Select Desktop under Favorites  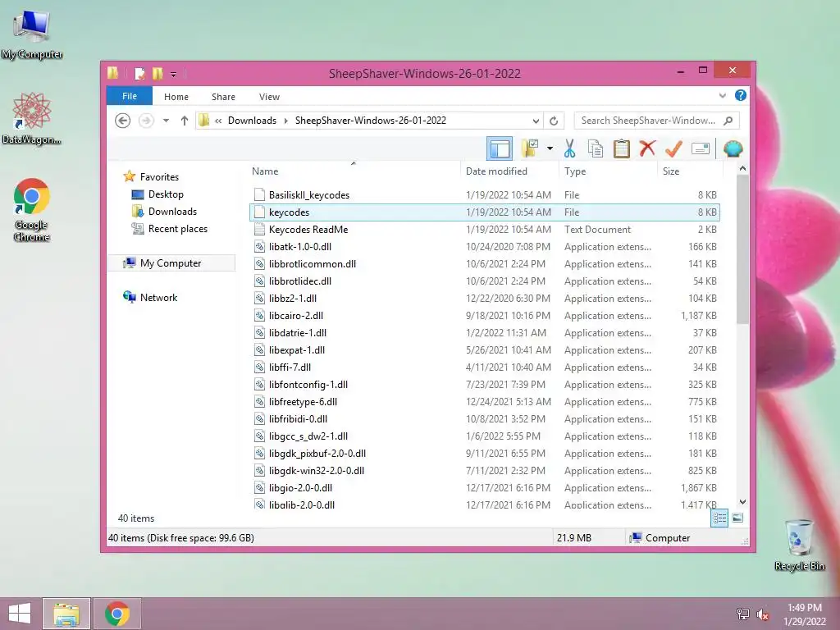pos(166,194)
